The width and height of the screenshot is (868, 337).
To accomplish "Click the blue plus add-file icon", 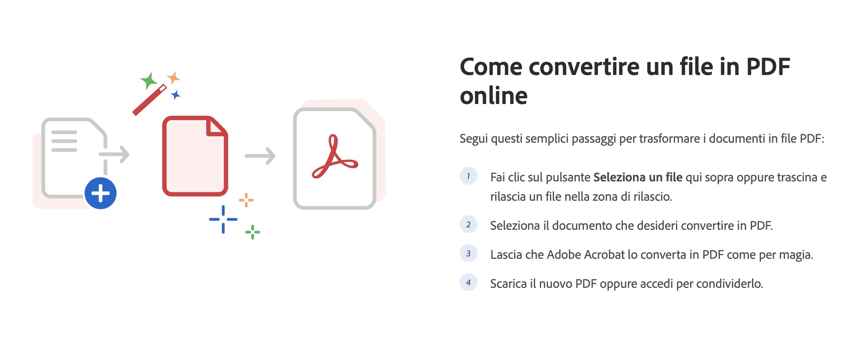I will (x=101, y=193).
